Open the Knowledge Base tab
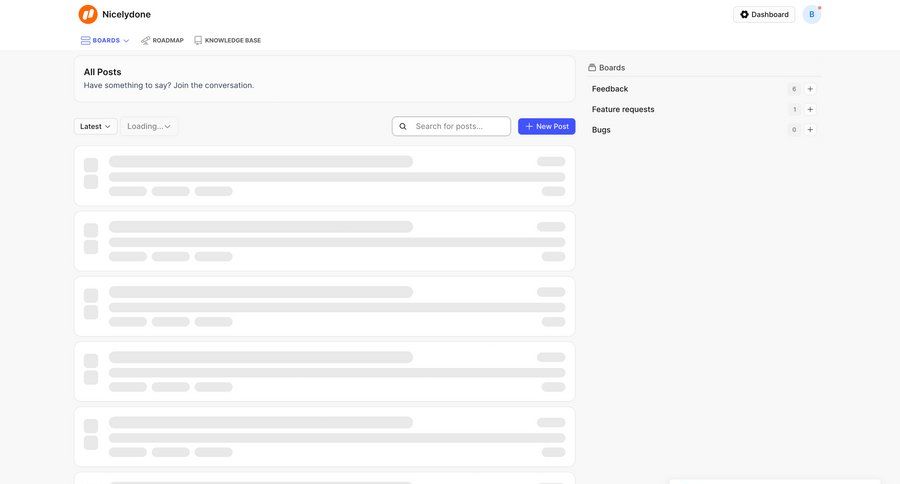 point(227,41)
